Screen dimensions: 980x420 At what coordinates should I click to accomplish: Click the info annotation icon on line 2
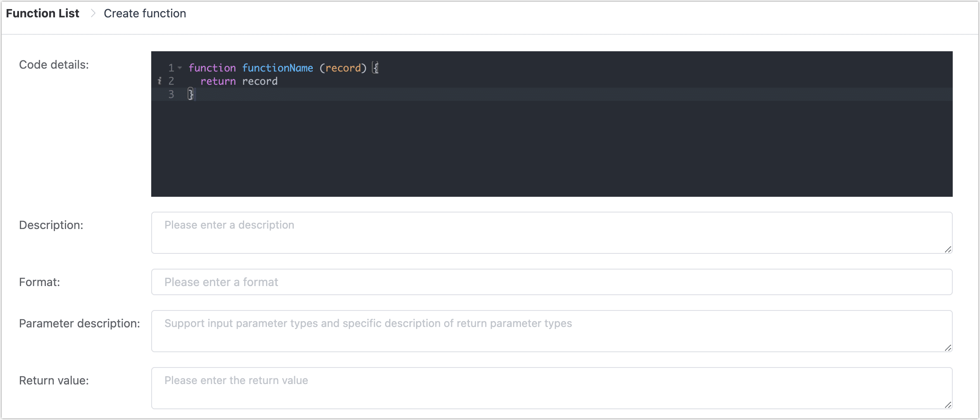(x=159, y=81)
